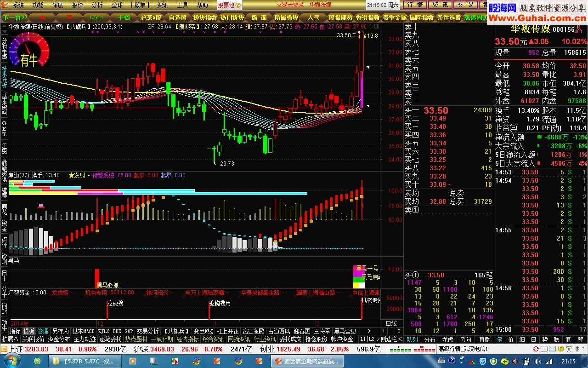This screenshot has width=588, height=368.
Task: Select the 【八旗兵】 template tab
Action: 176,331
